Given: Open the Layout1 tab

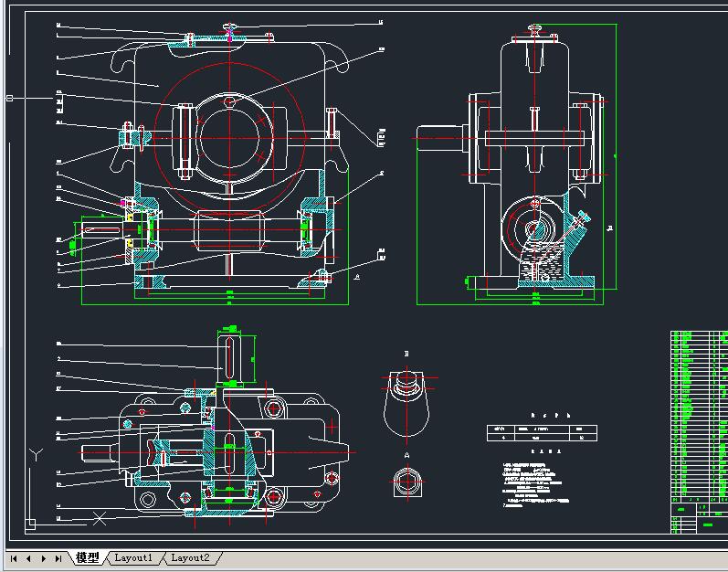Looking at the screenshot, I should coord(133,557).
